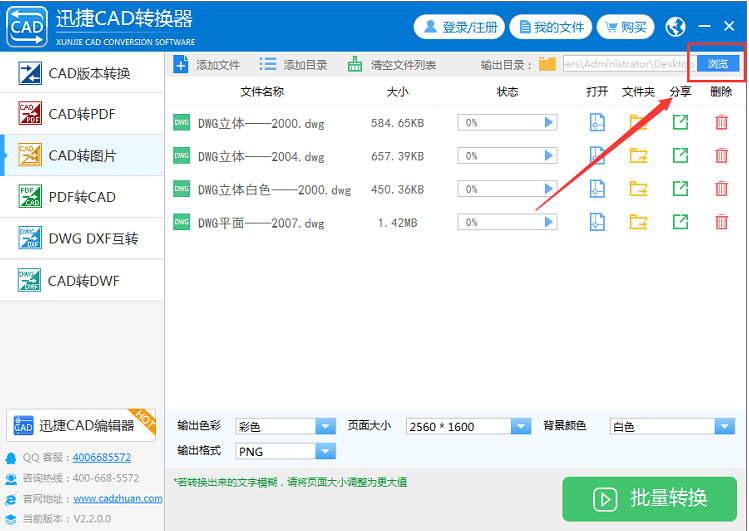Open file DWG立体——2000.dwg

pyautogui.click(x=597, y=122)
